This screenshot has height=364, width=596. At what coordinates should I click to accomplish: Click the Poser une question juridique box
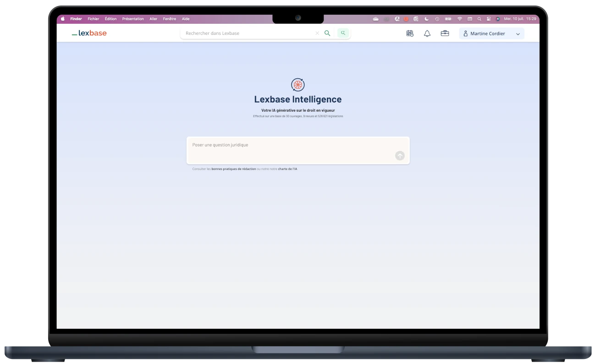[298, 150]
